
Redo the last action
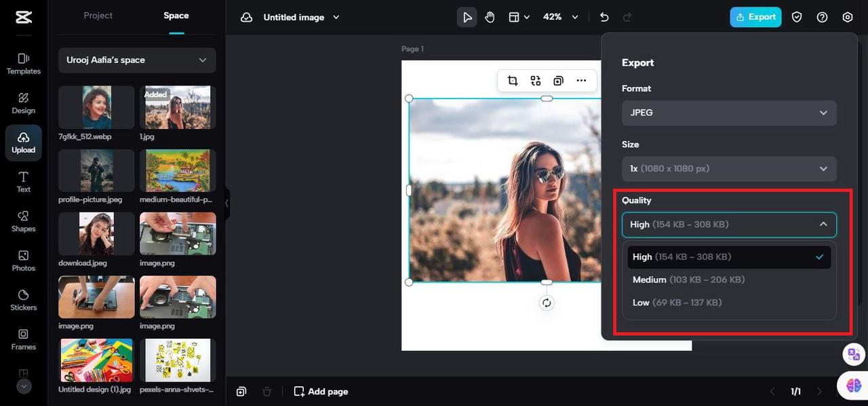[627, 17]
